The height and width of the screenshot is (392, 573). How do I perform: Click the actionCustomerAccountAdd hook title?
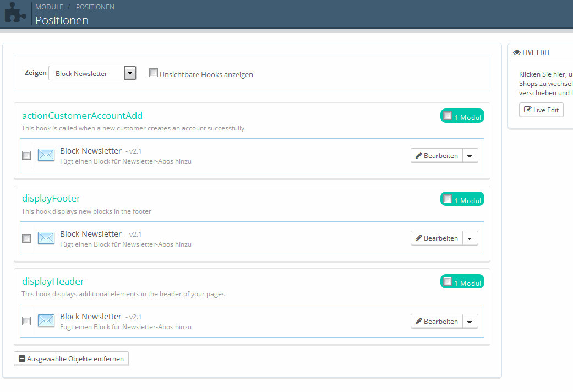coord(82,116)
